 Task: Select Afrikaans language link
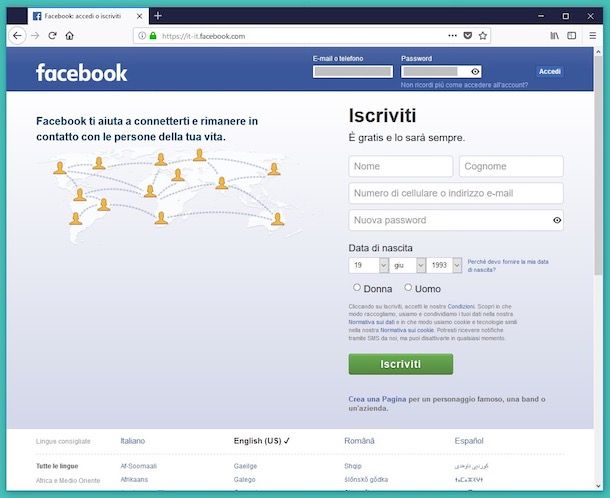point(134,479)
